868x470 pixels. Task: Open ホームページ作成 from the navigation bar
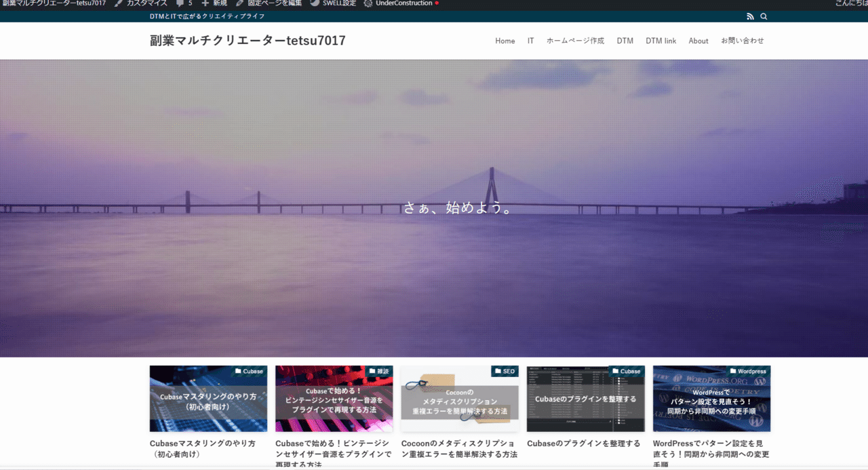point(575,41)
